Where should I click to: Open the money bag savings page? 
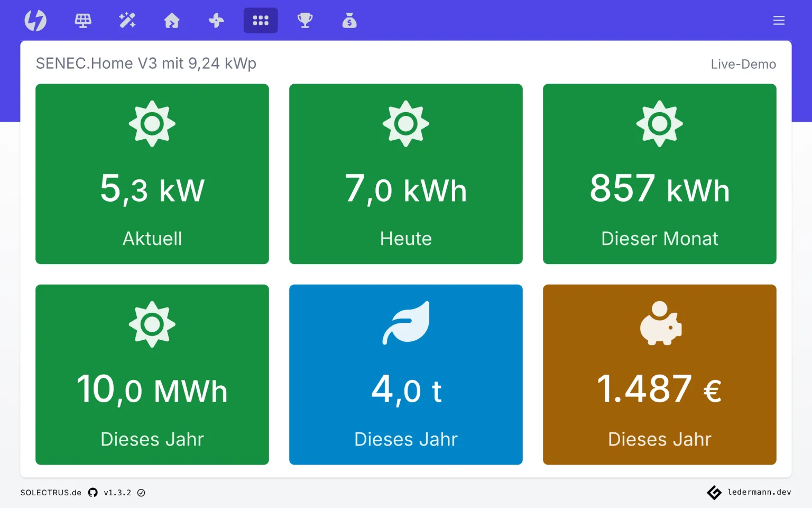tap(349, 21)
